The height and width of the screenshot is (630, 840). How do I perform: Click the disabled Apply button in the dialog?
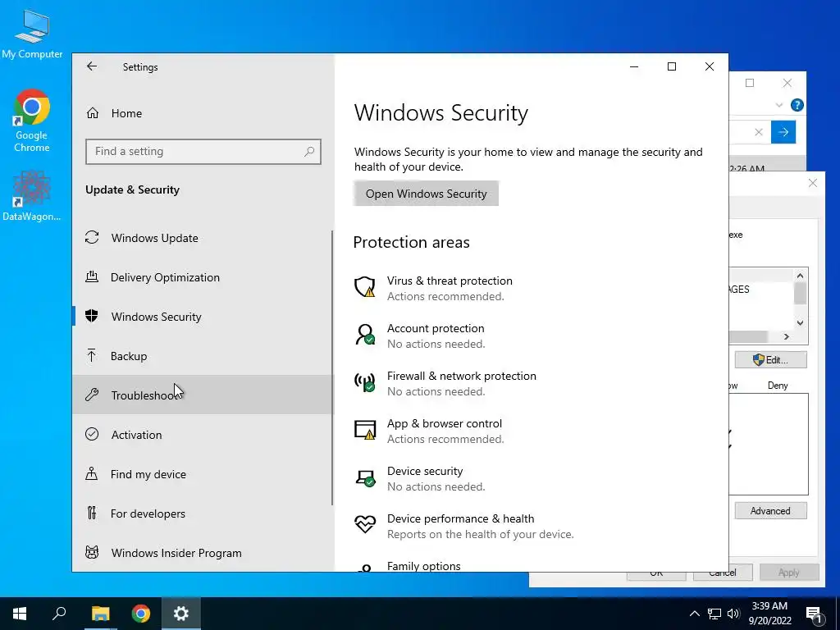pyautogui.click(x=788, y=572)
